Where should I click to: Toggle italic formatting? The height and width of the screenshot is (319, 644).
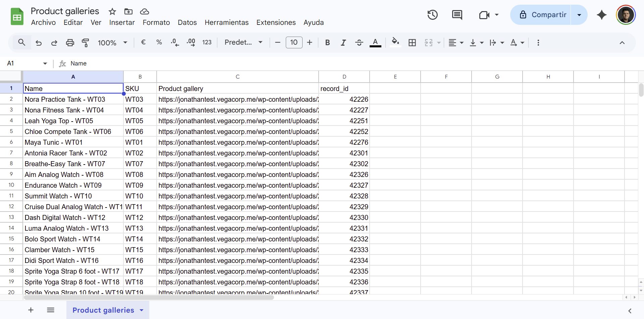(343, 42)
